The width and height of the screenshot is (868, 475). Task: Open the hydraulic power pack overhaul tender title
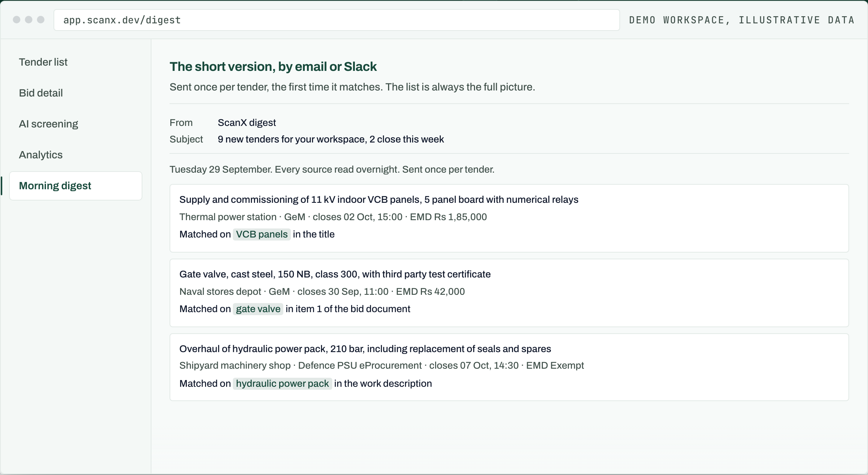point(365,349)
